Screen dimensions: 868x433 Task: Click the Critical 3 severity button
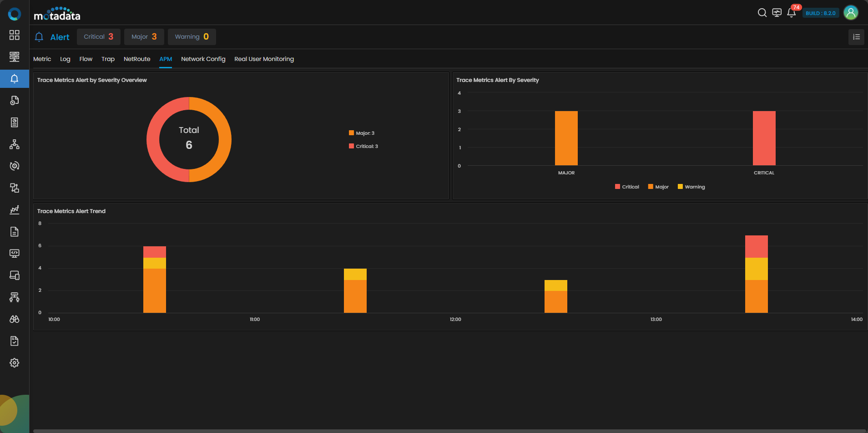98,37
